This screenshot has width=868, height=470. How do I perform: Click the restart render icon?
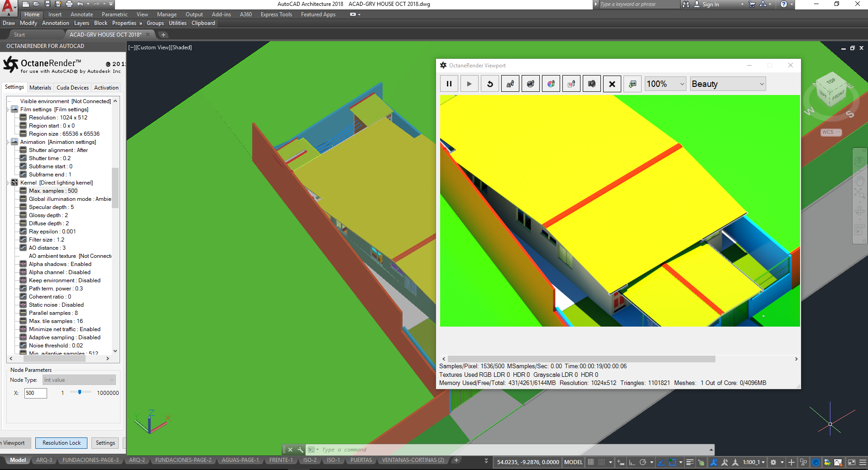tap(490, 84)
